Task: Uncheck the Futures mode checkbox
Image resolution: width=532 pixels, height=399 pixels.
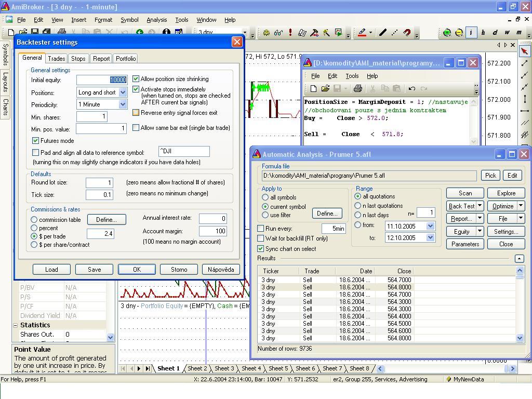Action: point(36,141)
